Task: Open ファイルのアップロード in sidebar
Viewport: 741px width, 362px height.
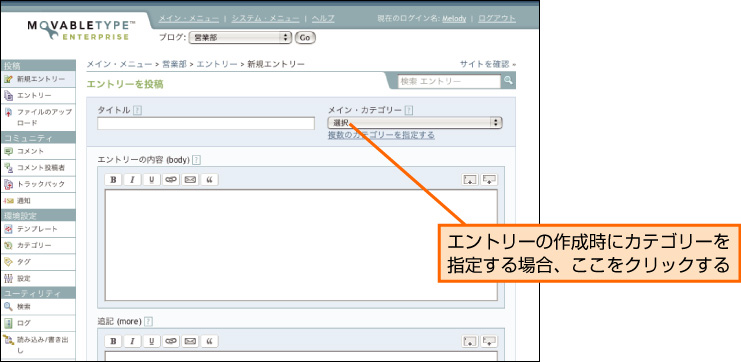Action: (x=38, y=117)
